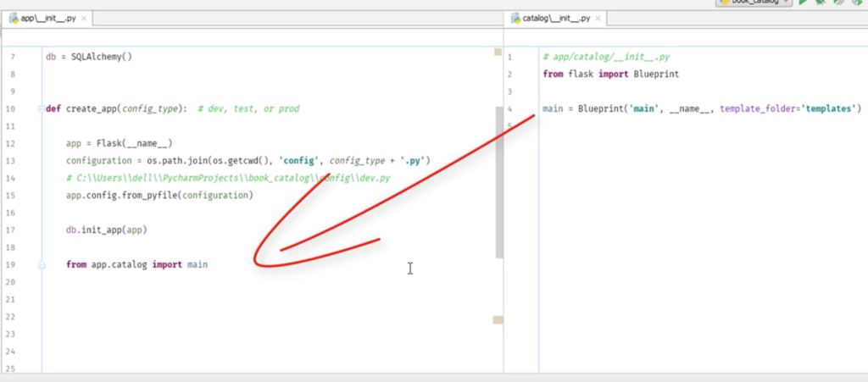Click the Python file icon on catalog\__init__.py tab
The image size is (868, 382).
[516, 19]
